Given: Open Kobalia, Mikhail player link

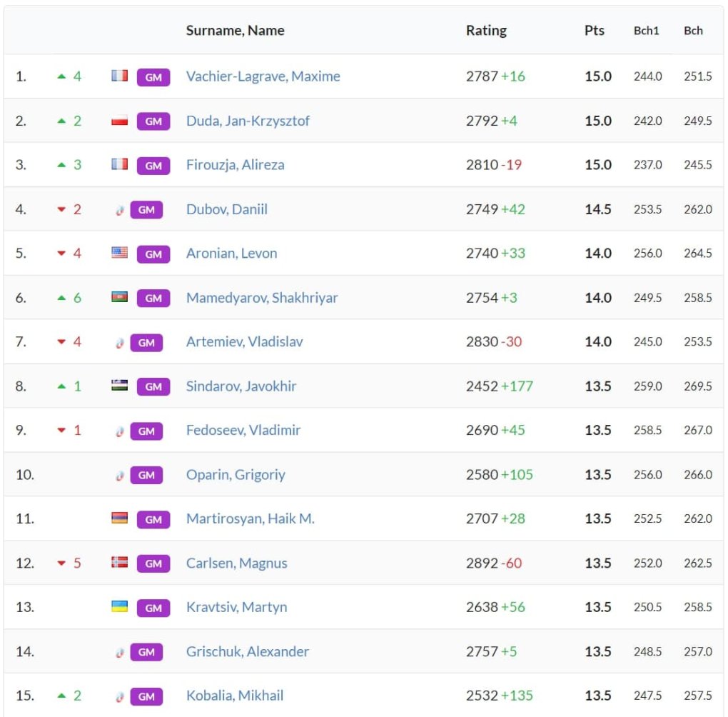Looking at the screenshot, I should [235, 696].
